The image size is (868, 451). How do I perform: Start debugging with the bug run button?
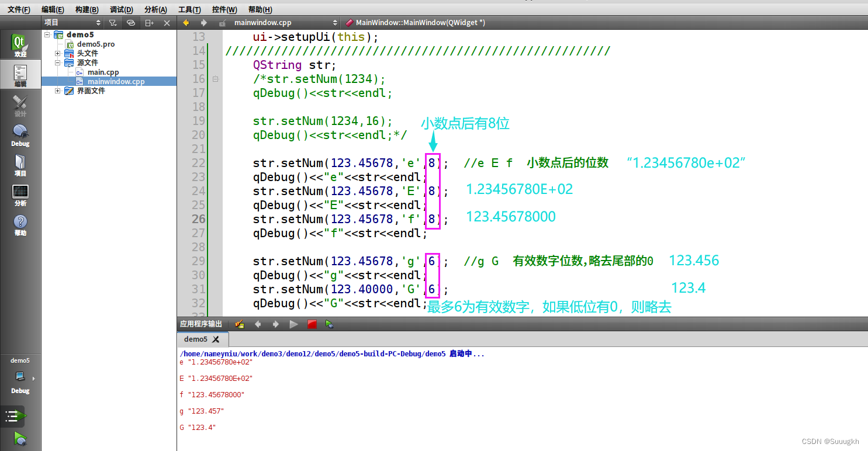pos(20,439)
